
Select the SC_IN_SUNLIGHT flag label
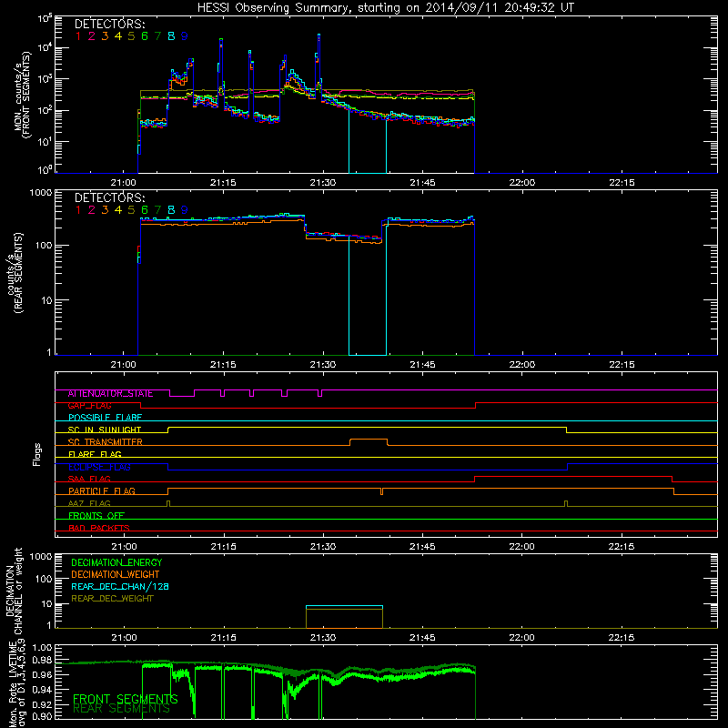coord(105,430)
